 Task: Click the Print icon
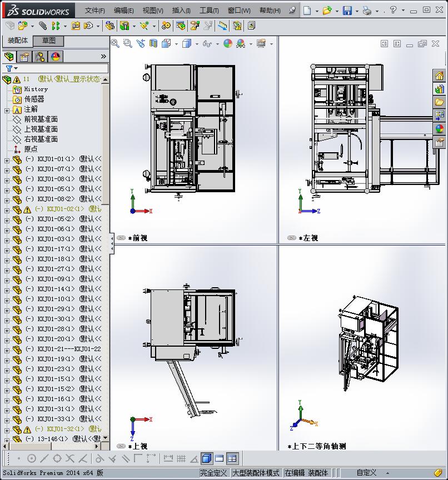367,11
